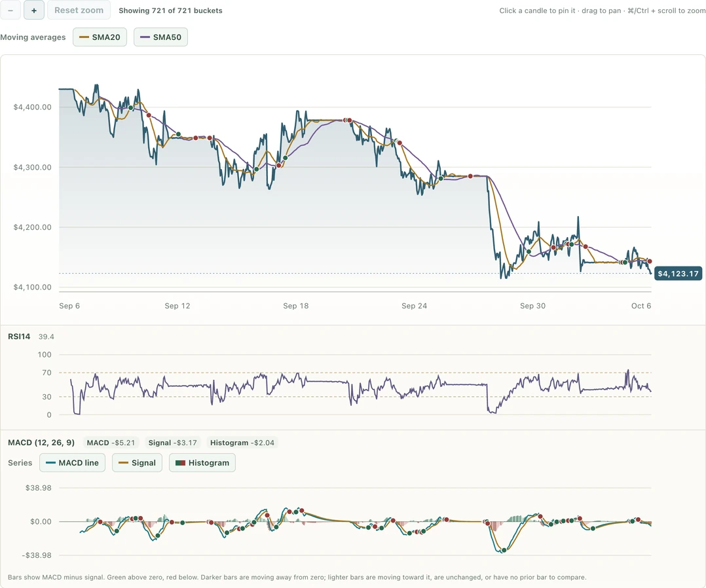Click the $38.98 MACD axis label

coord(38,488)
